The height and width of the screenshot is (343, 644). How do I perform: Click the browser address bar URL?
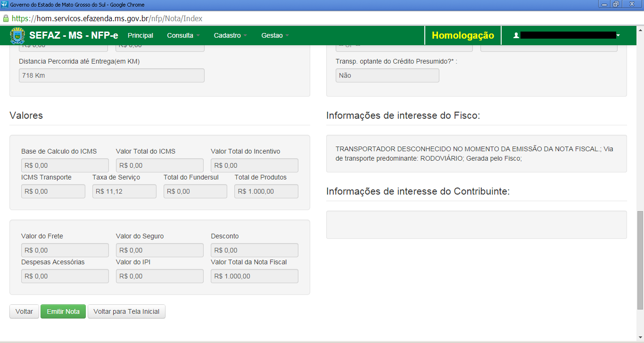point(107,19)
